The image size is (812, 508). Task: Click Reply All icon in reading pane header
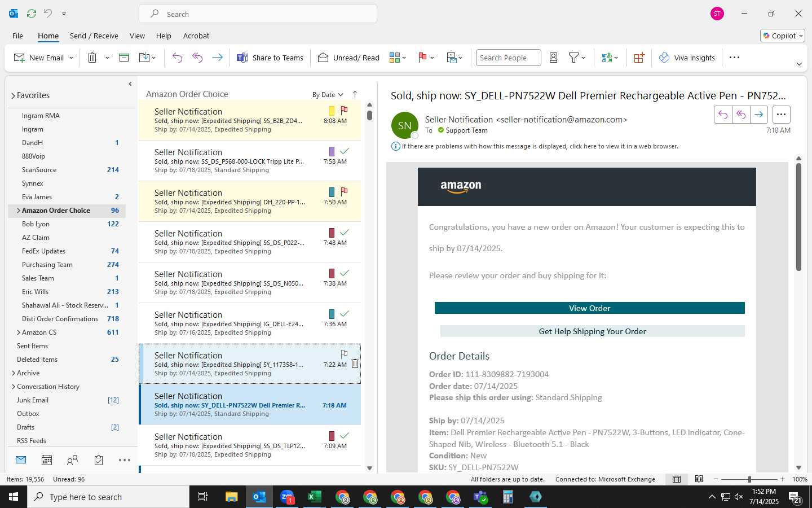tap(741, 115)
